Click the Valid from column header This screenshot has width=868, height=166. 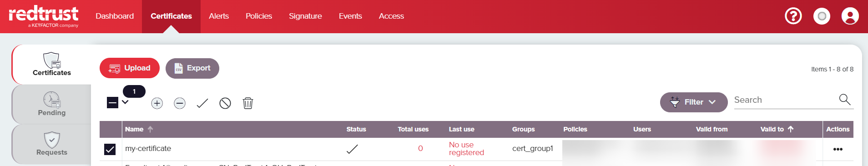(712, 129)
